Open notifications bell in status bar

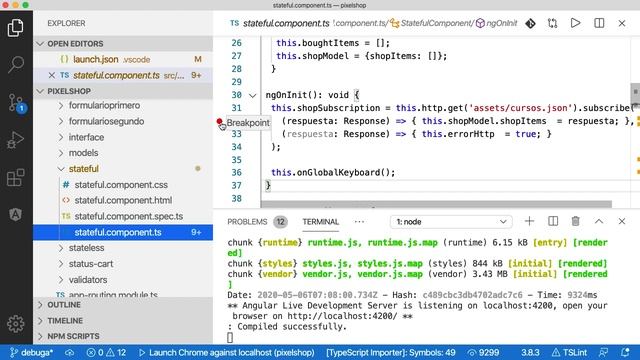(625, 352)
